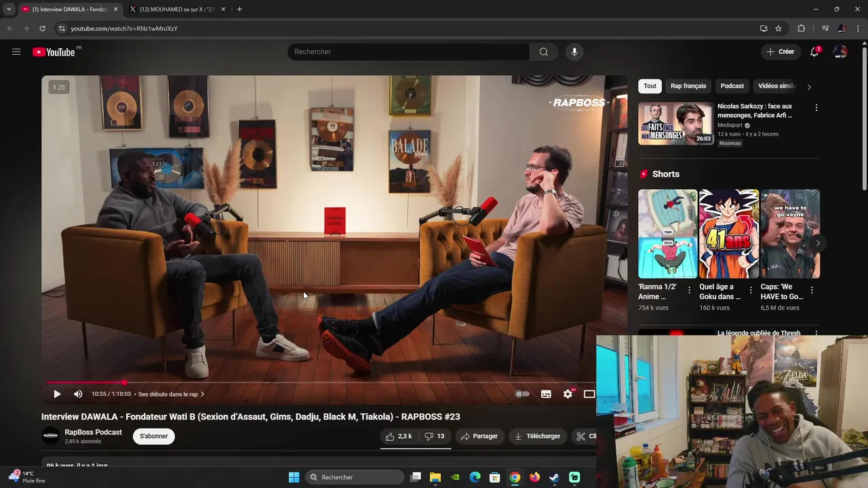The image size is (868, 488).
Task: Select the 'Tout' filter chip
Action: (x=650, y=86)
